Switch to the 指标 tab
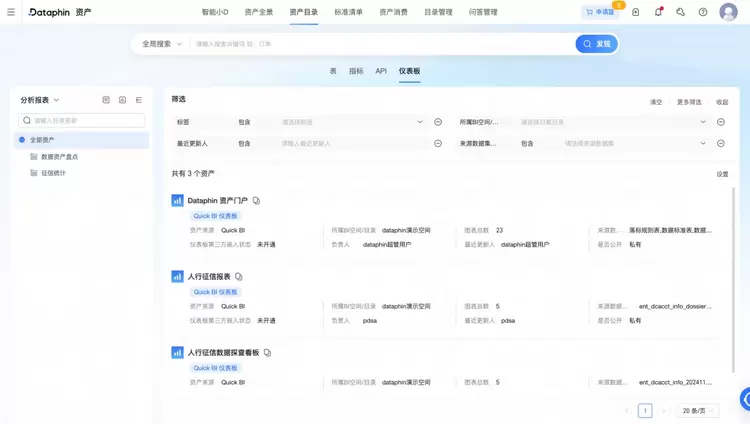The height and width of the screenshot is (424, 750). click(x=356, y=71)
